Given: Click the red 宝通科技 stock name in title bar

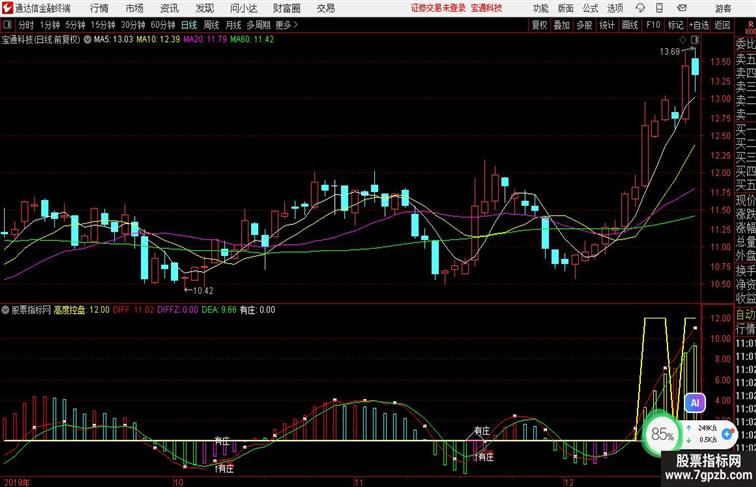Looking at the screenshot, I should tap(486, 8).
